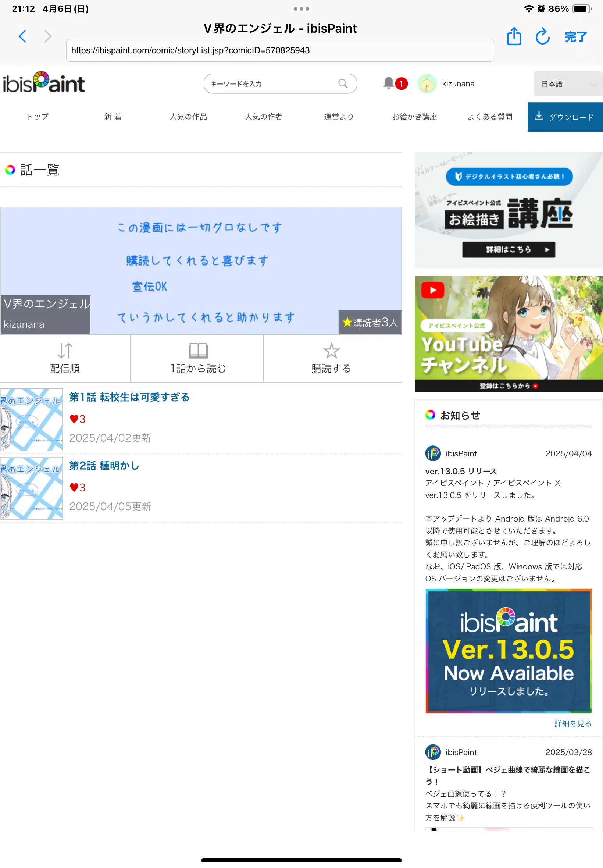
Task: Open the 新着 menu item
Action: pos(113,117)
